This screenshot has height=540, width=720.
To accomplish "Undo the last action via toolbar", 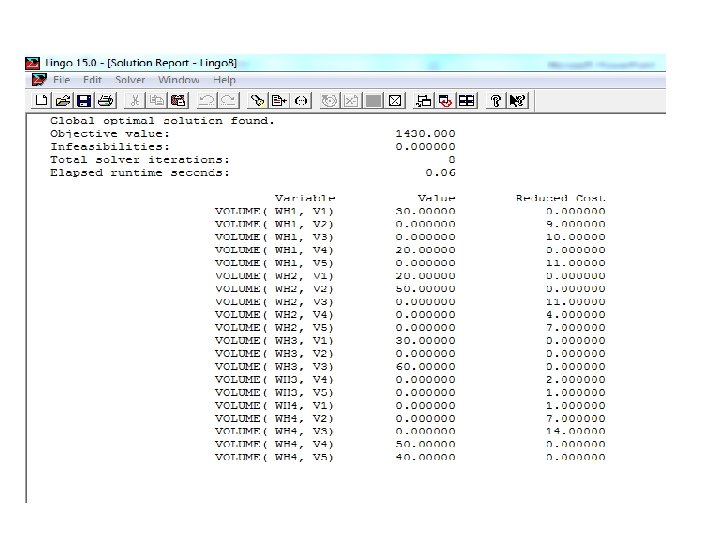I will 207,100.
